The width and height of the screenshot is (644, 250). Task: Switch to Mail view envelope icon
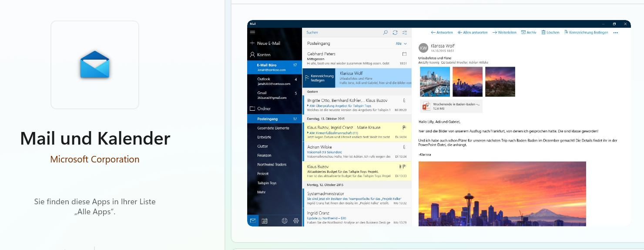tap(253, 221)
